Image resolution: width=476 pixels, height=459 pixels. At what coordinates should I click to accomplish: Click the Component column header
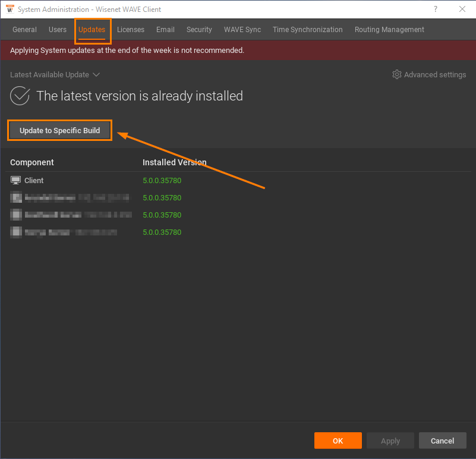pyautogui.click(x=32, y=162)
